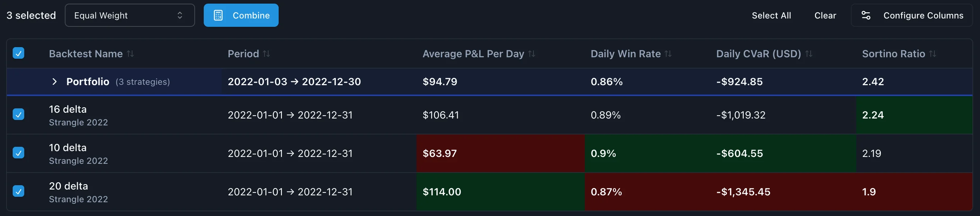Click sort icon beside Backtest Name
Viewport: 980px width, 216px height.
point(130,54)
